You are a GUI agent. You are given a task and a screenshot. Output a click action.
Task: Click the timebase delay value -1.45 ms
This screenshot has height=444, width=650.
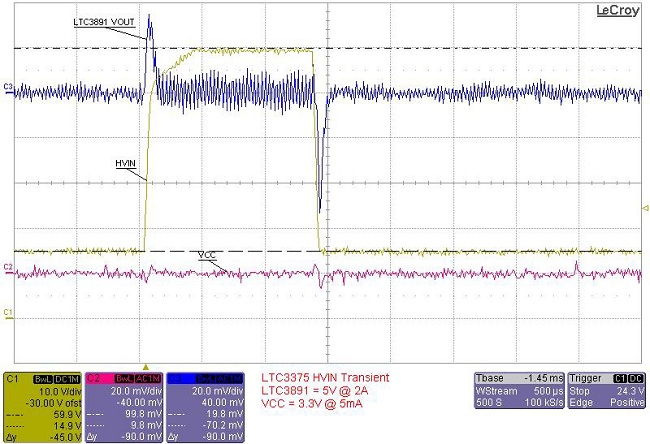tap(543, 378)
